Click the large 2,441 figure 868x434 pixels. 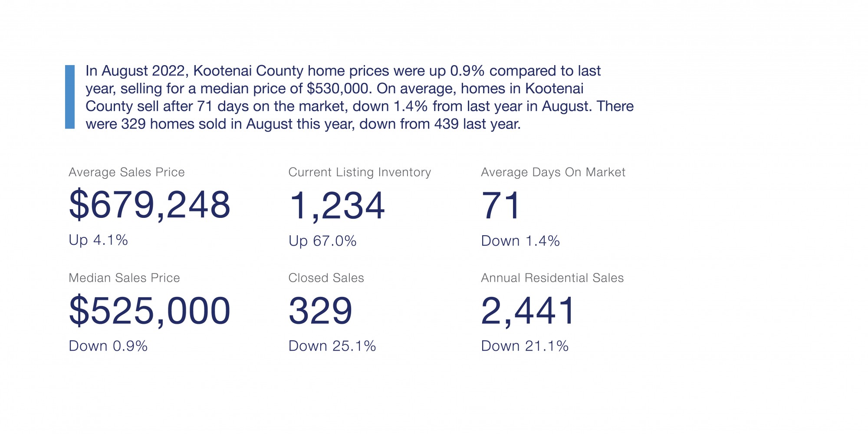pos(528,311)
